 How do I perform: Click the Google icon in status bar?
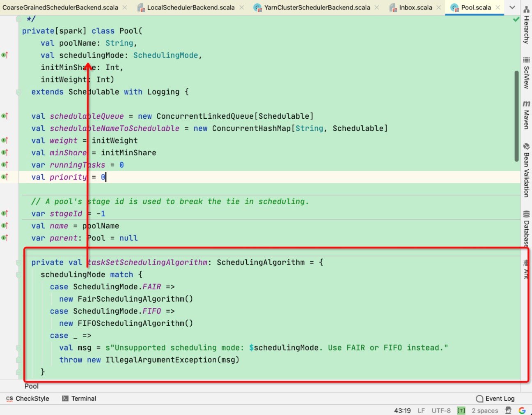tap(522, 410)
